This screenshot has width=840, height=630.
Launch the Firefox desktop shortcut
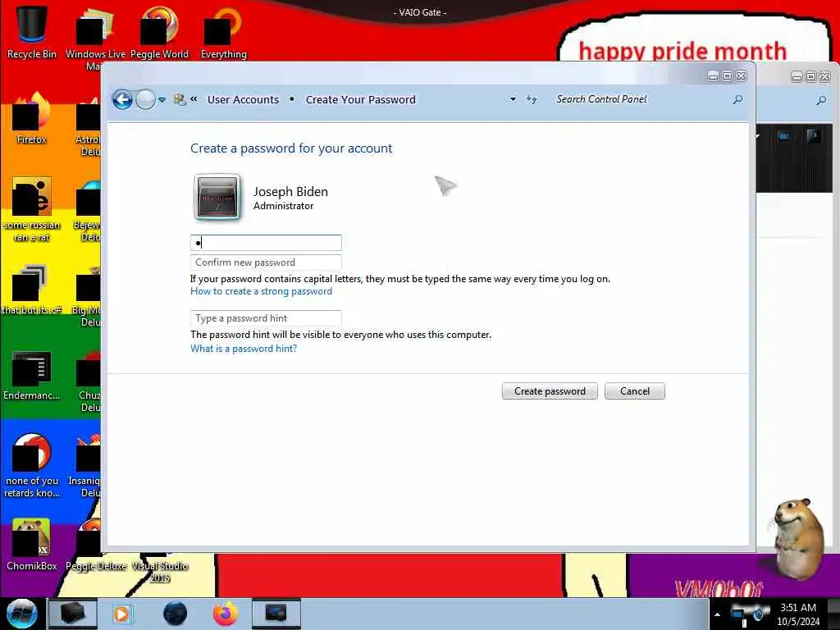coord(32,118)
